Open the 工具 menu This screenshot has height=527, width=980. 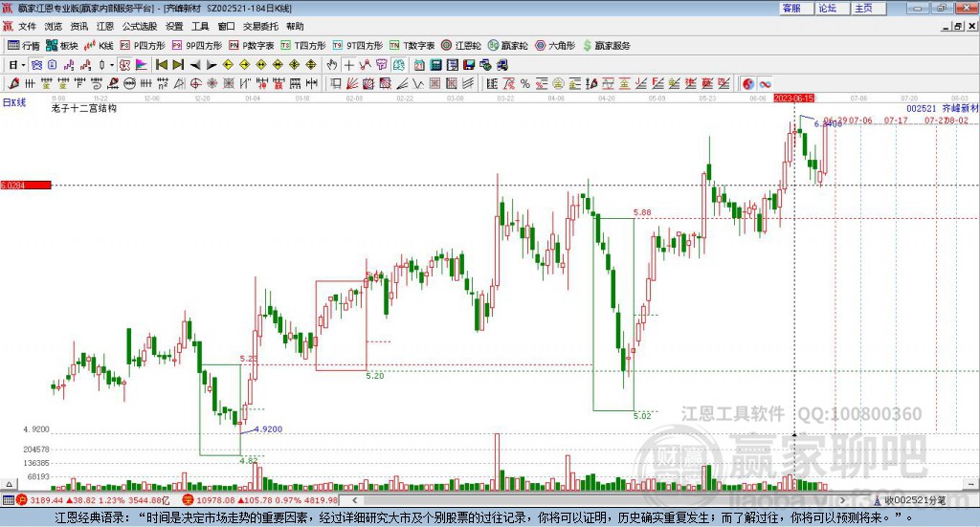tap(200, 26)
